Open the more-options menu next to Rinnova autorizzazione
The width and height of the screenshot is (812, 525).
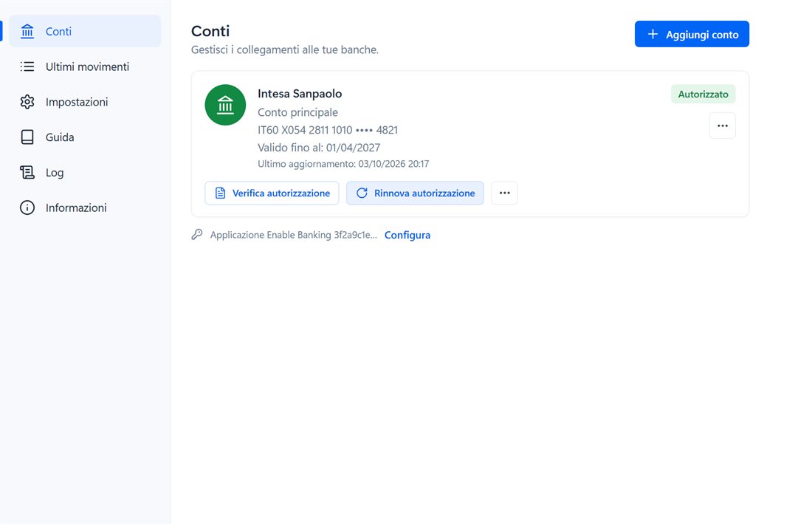(x=504, y=193)
